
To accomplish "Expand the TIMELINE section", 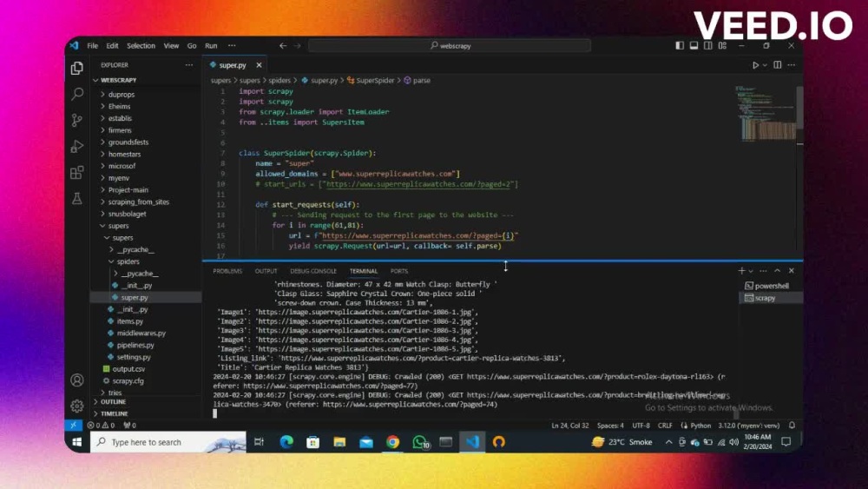I will (x=114, y=413).
